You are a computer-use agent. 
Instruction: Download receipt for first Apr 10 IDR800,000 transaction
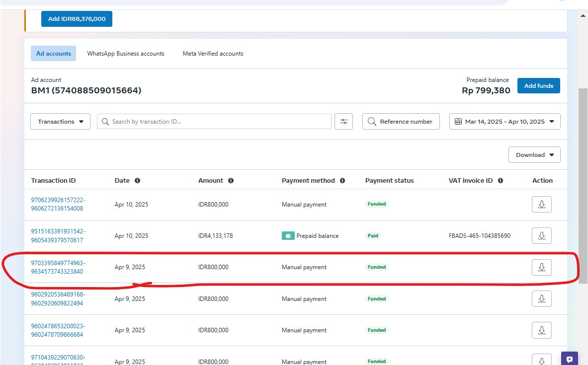coord(541,204)
